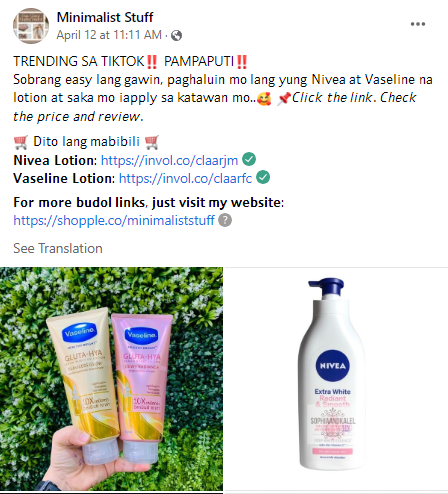This screenshot has width=448, height=494.
Task: Click the red exclamation marks after PAMPAPUTI
Action: pyautogui.click(x=242, y=62)
